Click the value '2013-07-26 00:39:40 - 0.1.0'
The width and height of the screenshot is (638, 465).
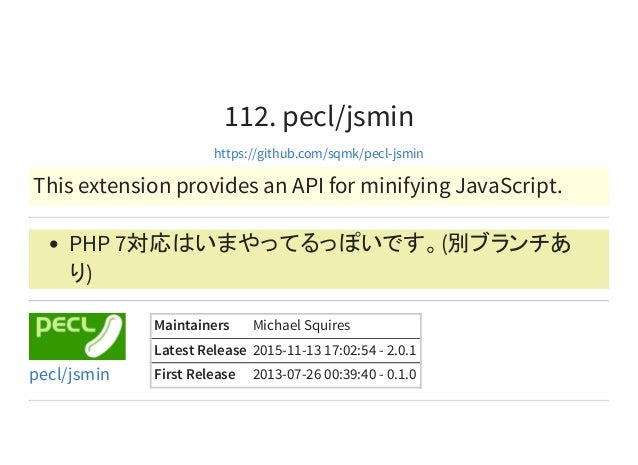[334, 374]
